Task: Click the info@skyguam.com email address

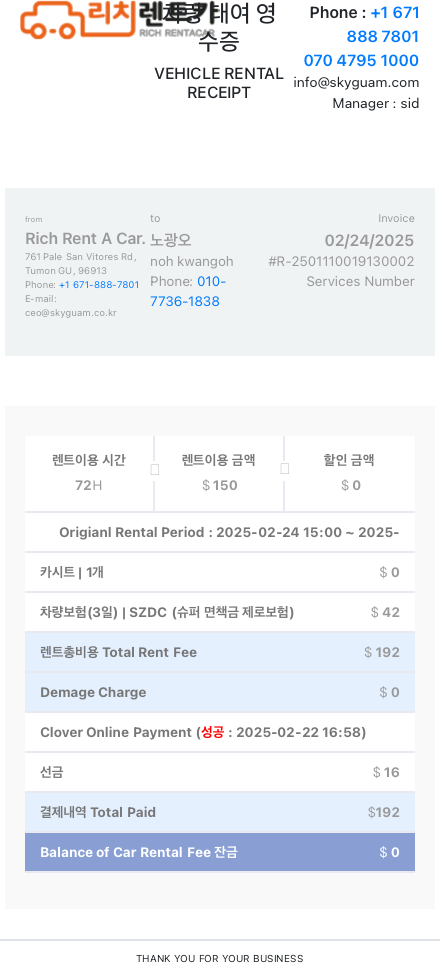Action: click(x=356, y=83)
